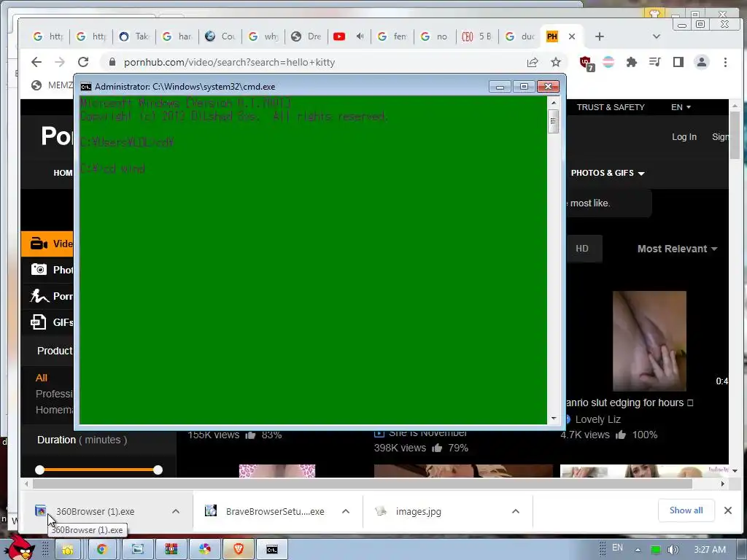Switch to the "why" Google tab
The width and height of the screenshot is (747, 560).
point(263,36)
